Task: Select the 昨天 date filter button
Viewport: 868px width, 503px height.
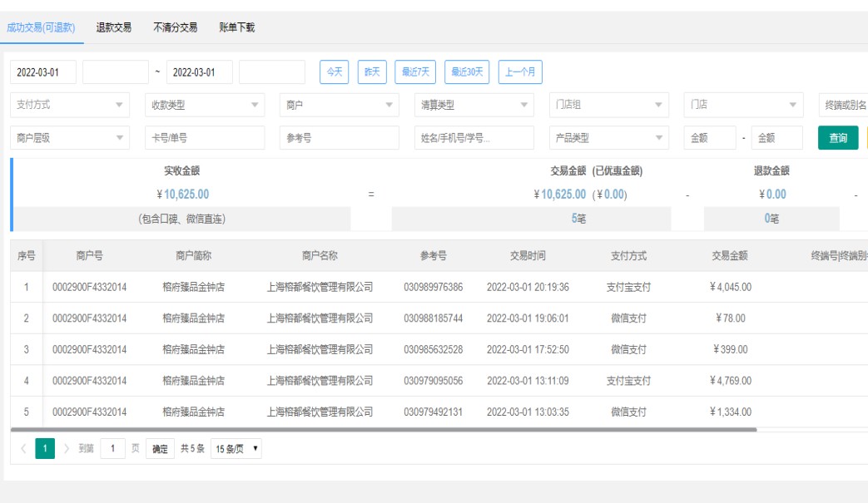Action: 372,72
